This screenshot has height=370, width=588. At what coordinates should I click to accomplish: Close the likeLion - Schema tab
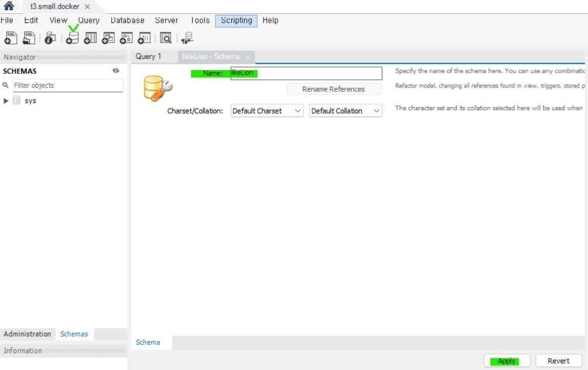point(248,57)
